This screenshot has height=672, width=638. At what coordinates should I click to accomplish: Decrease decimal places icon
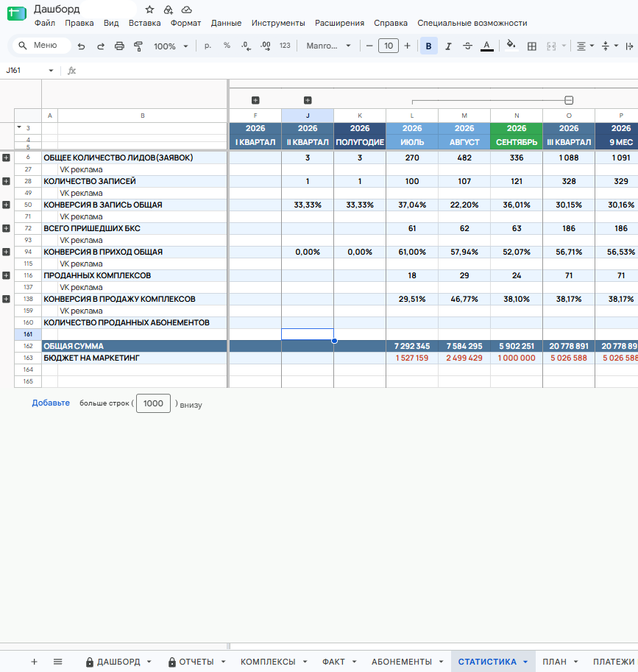pyautogui.click(x=246, y=46)
